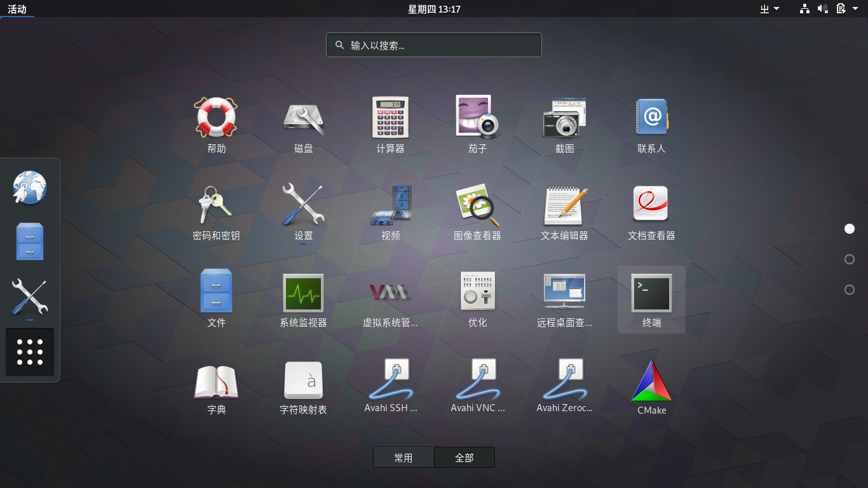Click the web browser icon in dock
The height and width of the screenshot is (488, 868).
click(30, 187)
